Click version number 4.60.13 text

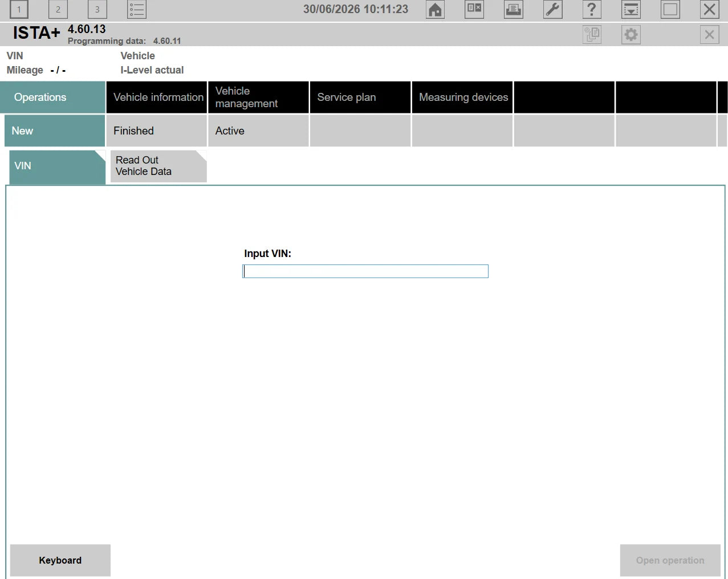pyautogui.click(x=87, y=29)
